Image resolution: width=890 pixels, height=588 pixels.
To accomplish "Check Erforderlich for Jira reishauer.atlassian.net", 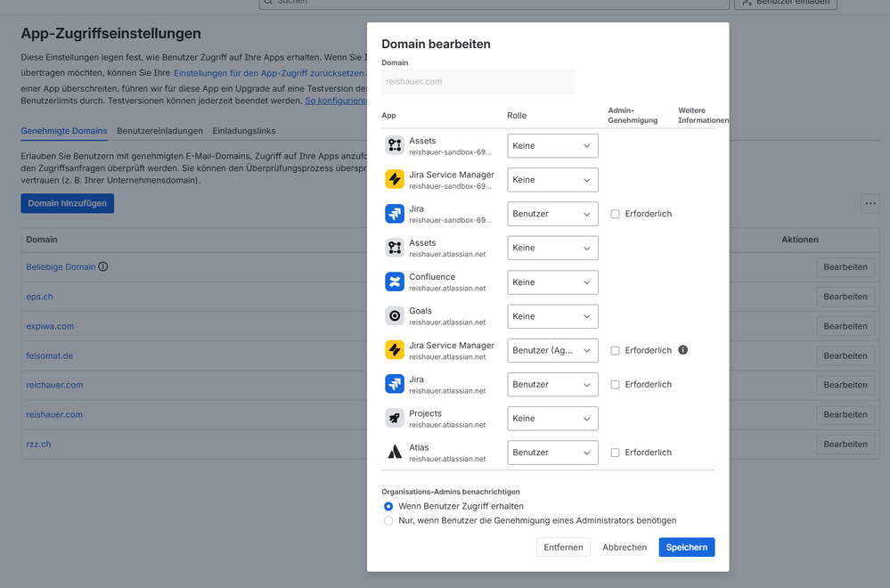I will tap(615, 384).
